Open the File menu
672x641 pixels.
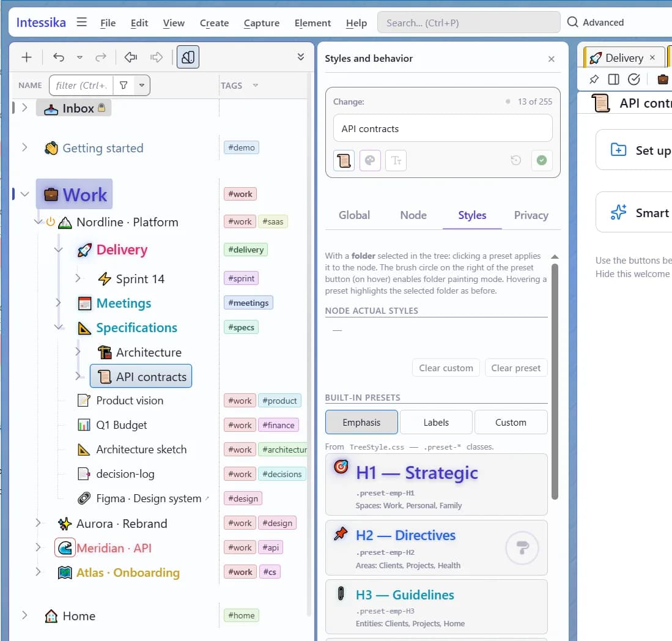[108, 23]
